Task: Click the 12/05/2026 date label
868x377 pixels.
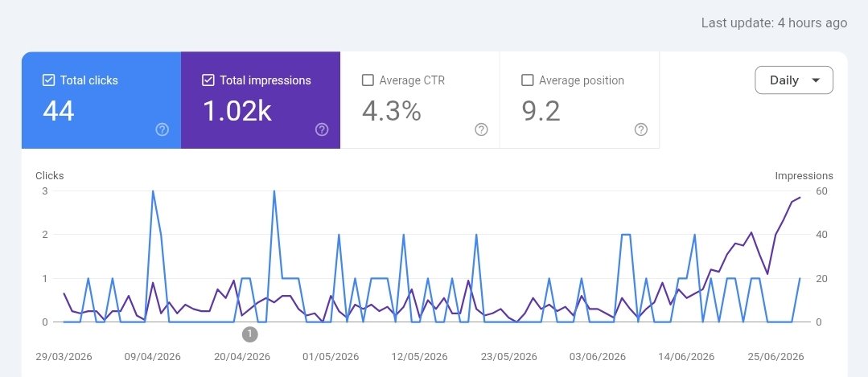Action: (x=420, y=357)
